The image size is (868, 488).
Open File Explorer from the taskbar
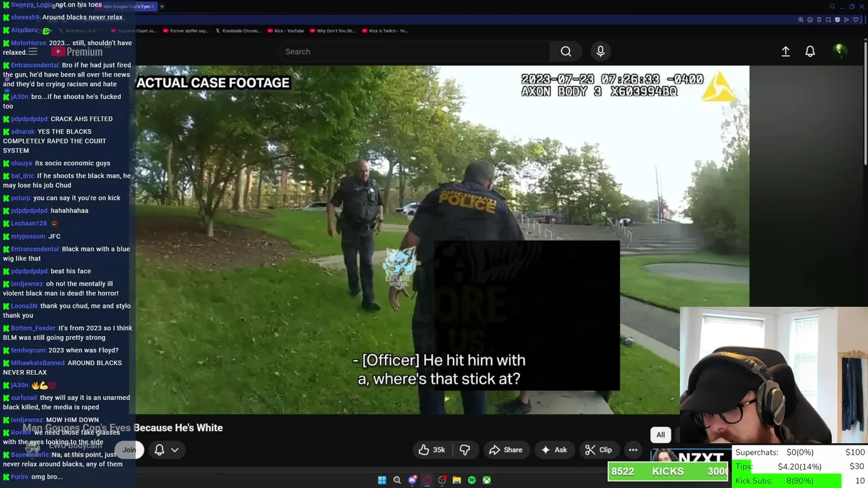click(x=456, y=480)
